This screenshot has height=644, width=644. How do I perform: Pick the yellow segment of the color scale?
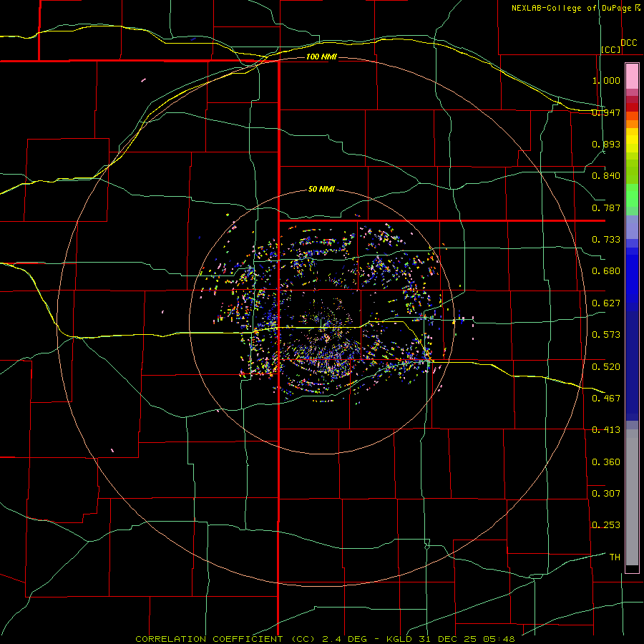(632, 140)
